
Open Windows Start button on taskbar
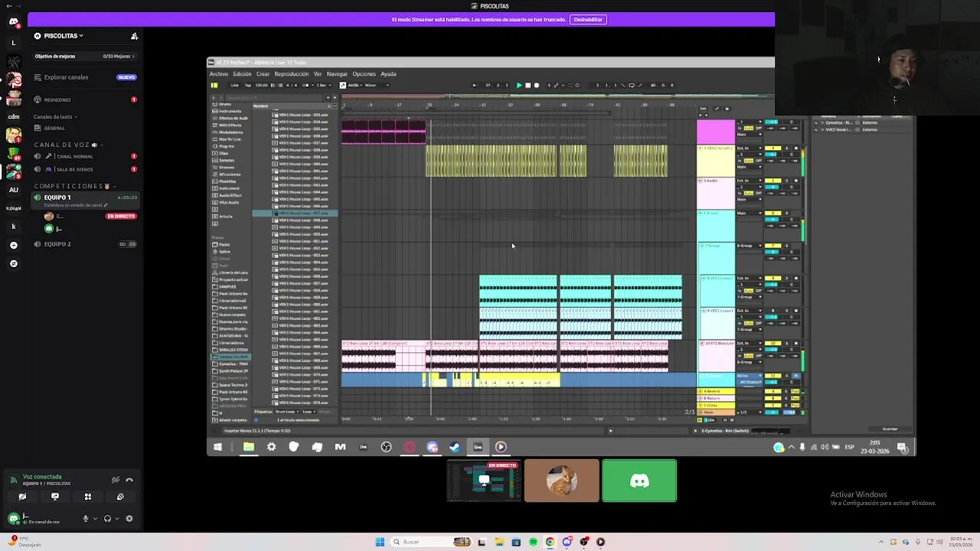pos(380,542)
